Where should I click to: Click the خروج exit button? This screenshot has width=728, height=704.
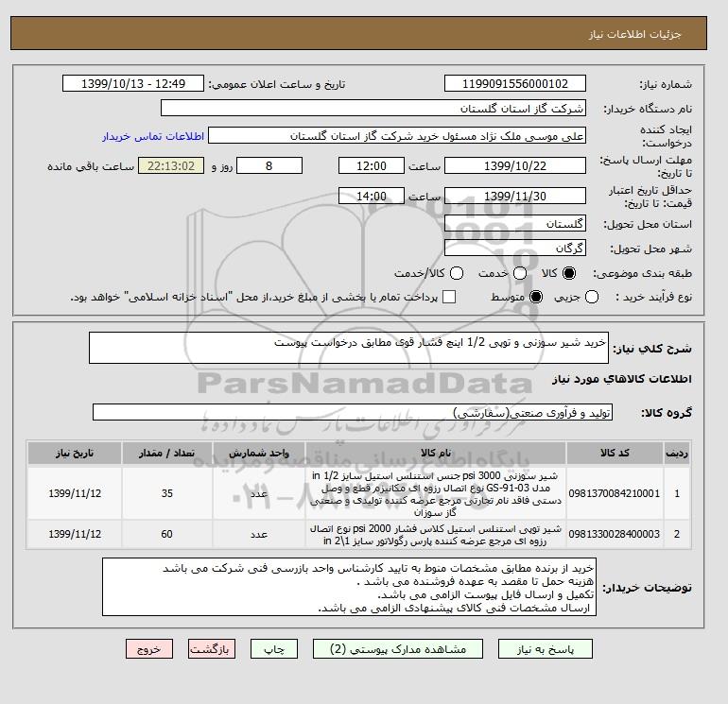(x=149, y=649)
